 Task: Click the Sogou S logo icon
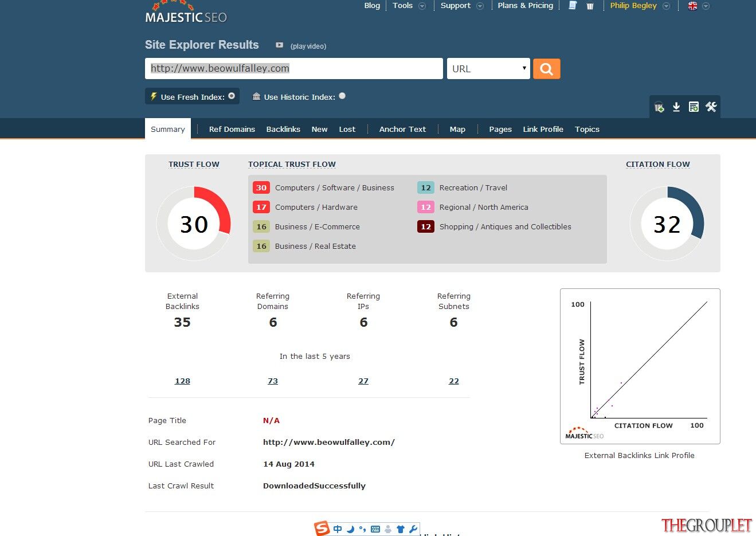point(322,529)
